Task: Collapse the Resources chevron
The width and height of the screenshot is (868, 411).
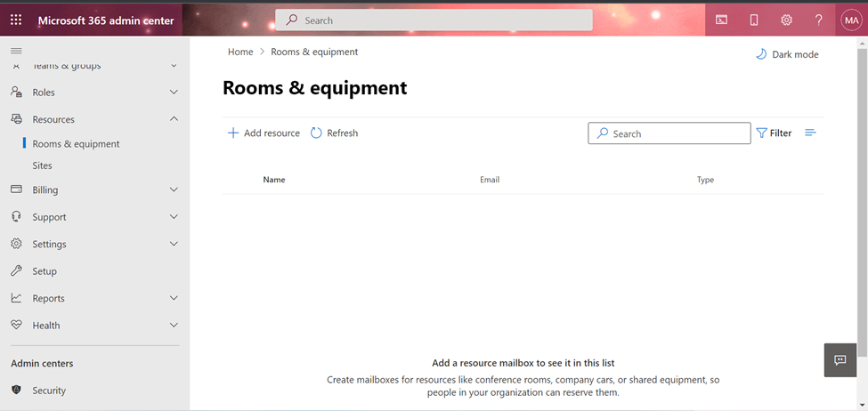Action: tap(174, 119)
